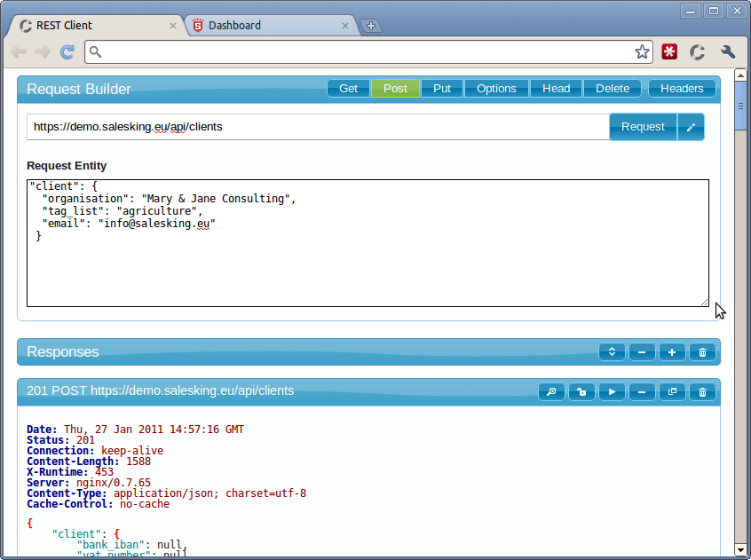The width and height of the screenshot is (751, 560).
Task: Collapse the 201 POST response with its minus icon
Action: pos(642,392)
